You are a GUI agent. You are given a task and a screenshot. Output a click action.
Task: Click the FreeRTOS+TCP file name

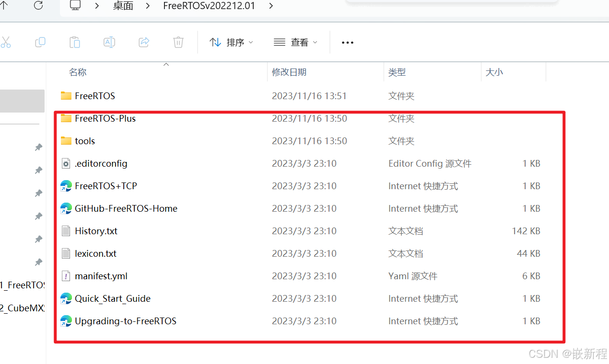coord(106,186)
